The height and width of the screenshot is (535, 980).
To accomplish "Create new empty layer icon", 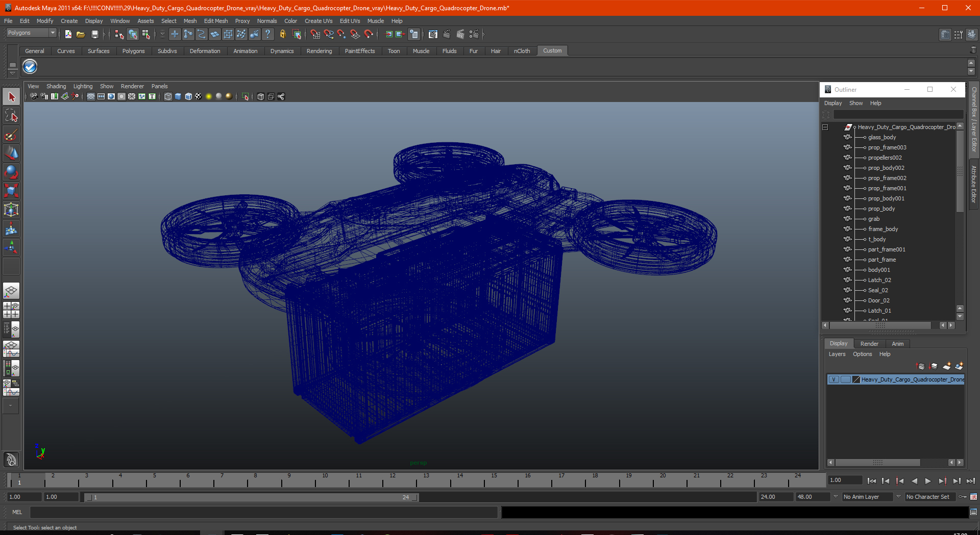I will [946, 366].
